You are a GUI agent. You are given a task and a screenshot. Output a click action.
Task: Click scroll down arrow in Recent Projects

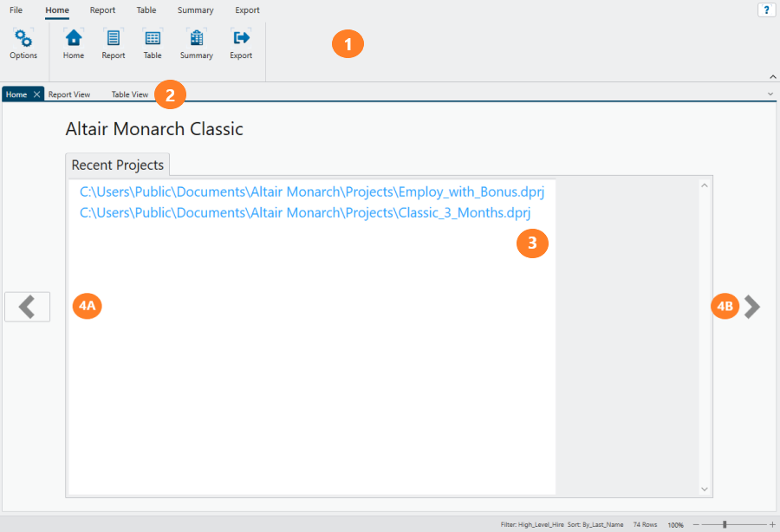[x=705, y=490]
